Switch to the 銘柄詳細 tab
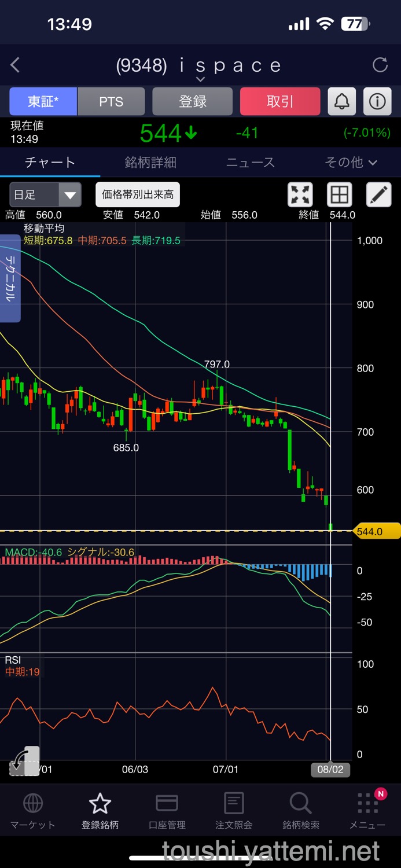401x868 pixels. tap(150, 163)
